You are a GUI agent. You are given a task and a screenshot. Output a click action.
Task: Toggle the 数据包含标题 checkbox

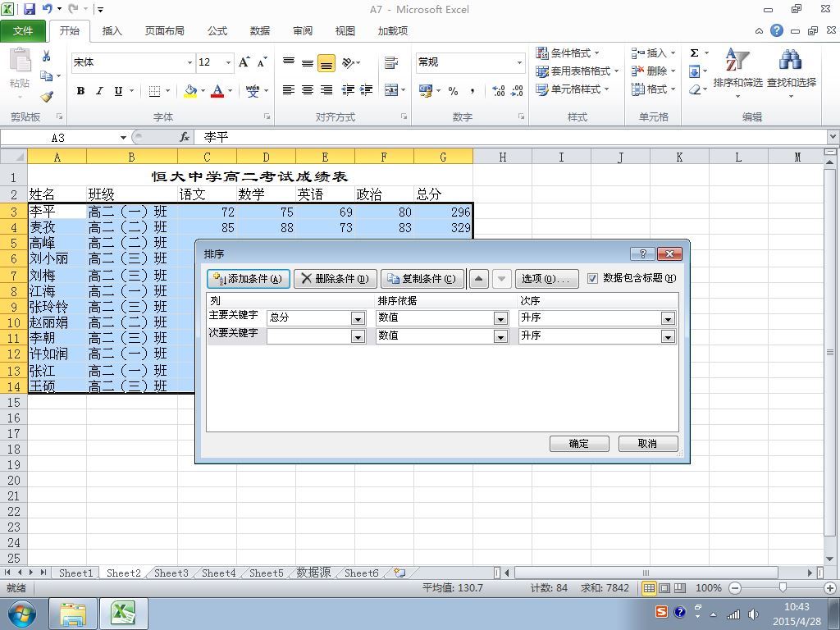(592, 279)
